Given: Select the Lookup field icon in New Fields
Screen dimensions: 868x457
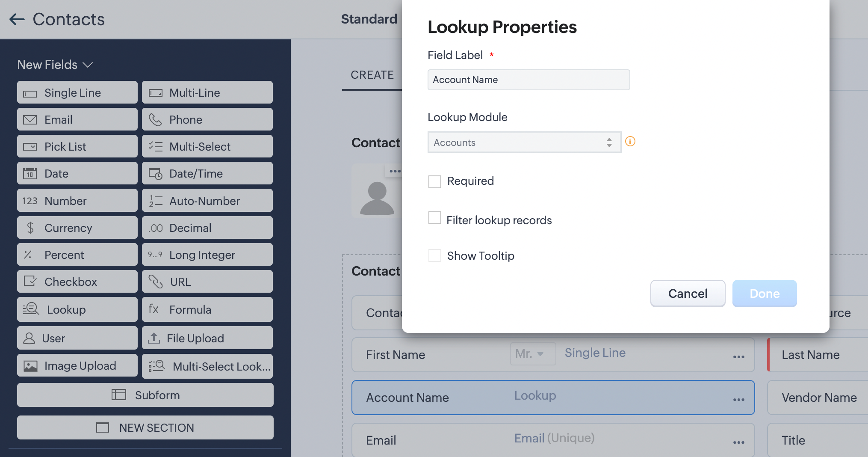Looking at the screenshot, I should click(x=31, y=309).
